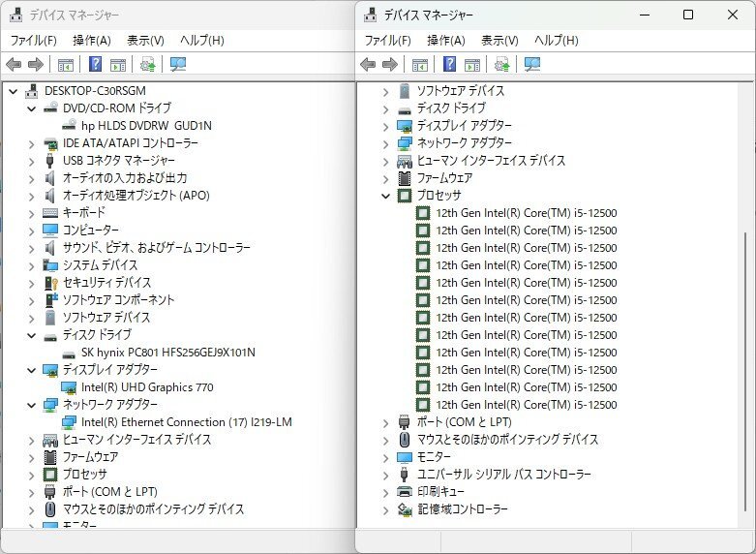This screenshot has width=756, height=554.
Task: Open 操作(A) menu in right window
Action: pyautogui.click(x=446, y=40)
